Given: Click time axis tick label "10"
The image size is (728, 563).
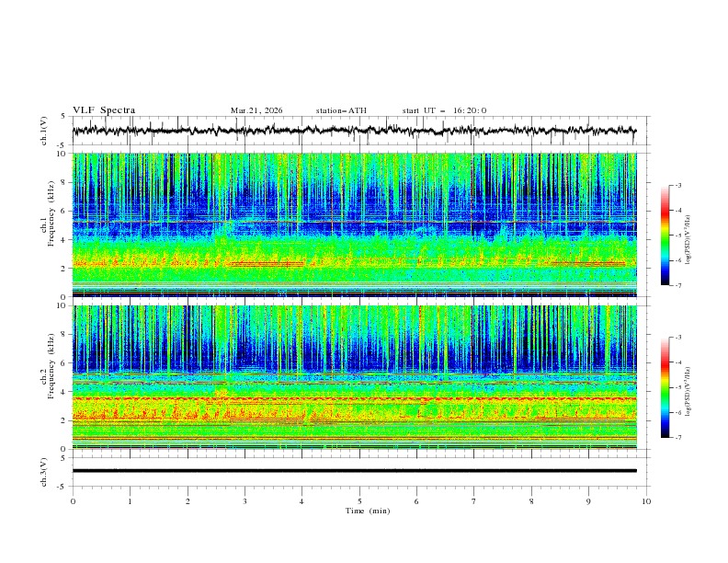Looking at the screenshot, I should pos(646,501).
